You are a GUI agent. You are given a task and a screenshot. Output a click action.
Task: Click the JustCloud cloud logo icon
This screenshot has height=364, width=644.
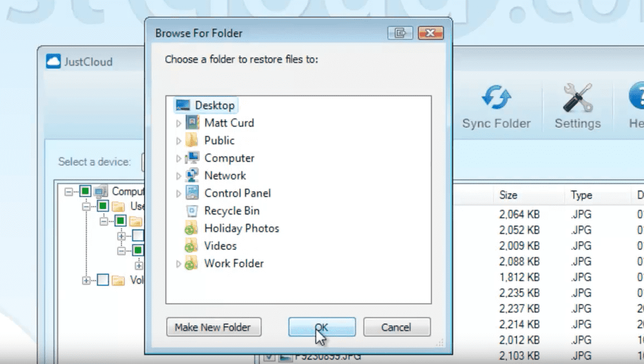pos(53,61)
